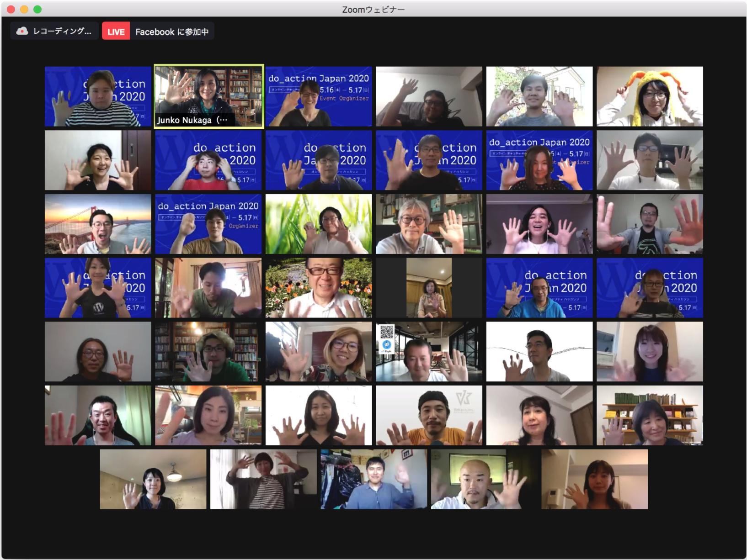The image size is (747, 560).
Task: Select the orange wall shelf tile
Action: click(208, 415)
